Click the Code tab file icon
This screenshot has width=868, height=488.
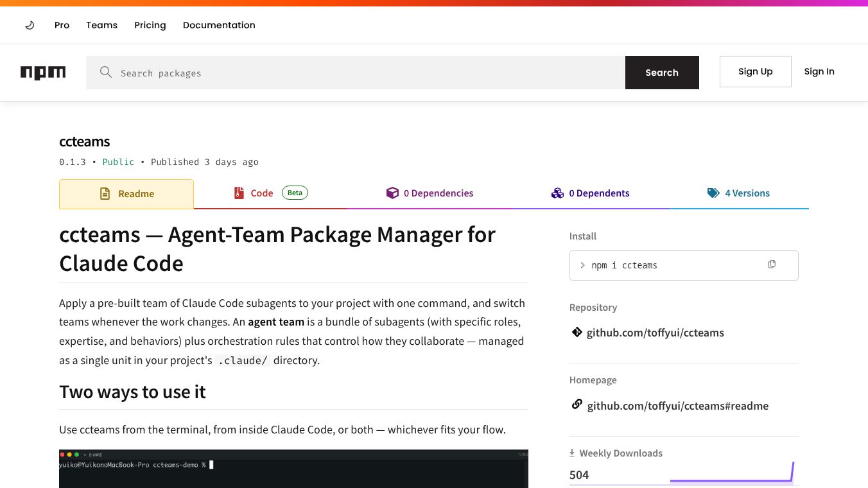coord(239,193)
